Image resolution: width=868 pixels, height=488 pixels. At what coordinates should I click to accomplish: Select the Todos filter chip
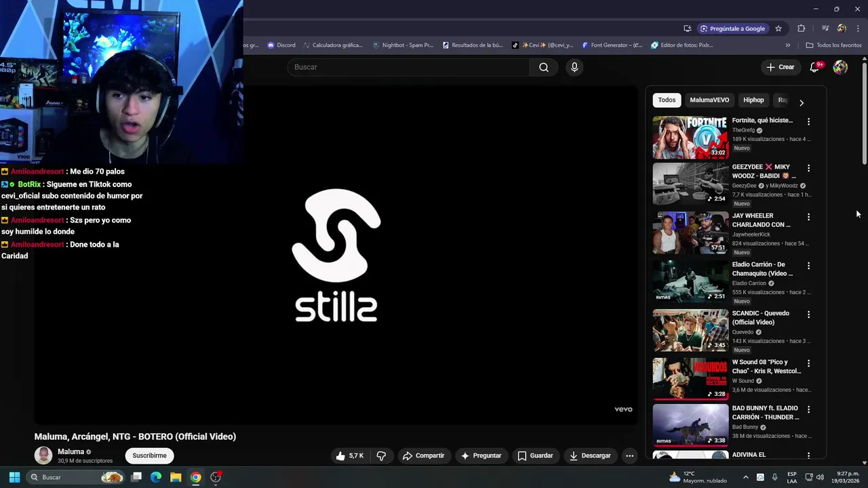667,100
